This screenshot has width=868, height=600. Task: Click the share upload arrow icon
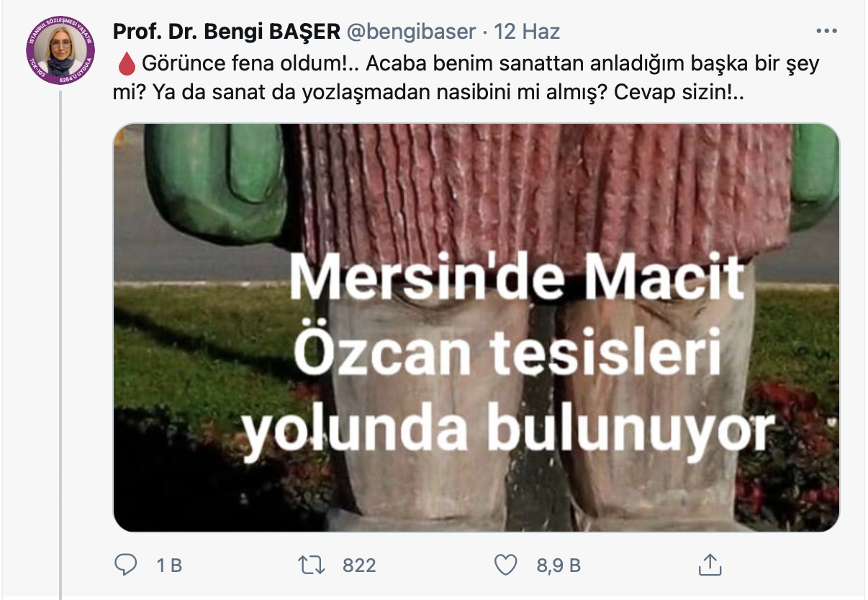(709, 565)
